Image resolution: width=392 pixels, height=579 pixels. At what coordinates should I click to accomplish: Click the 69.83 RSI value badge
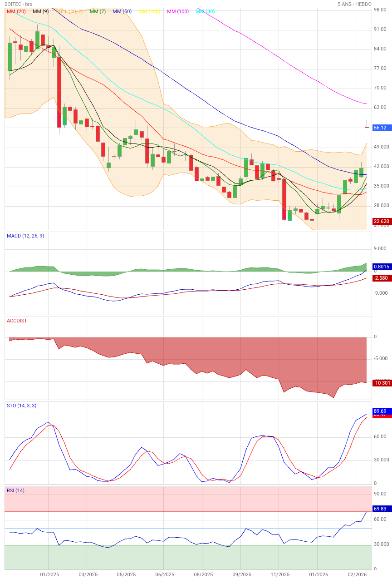coord(382,509)
